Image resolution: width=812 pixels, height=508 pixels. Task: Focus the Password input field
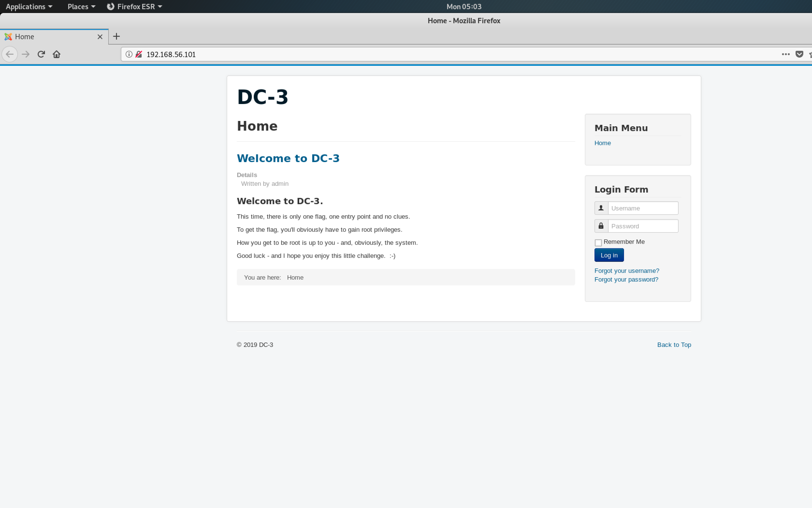point(643,226)
